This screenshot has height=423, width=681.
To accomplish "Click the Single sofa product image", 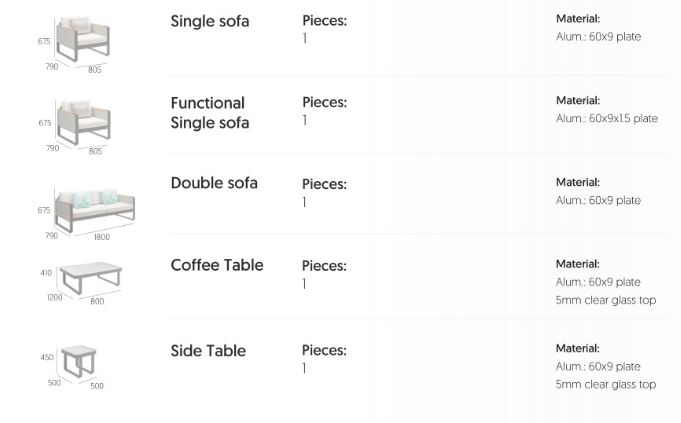I will 83,40.
